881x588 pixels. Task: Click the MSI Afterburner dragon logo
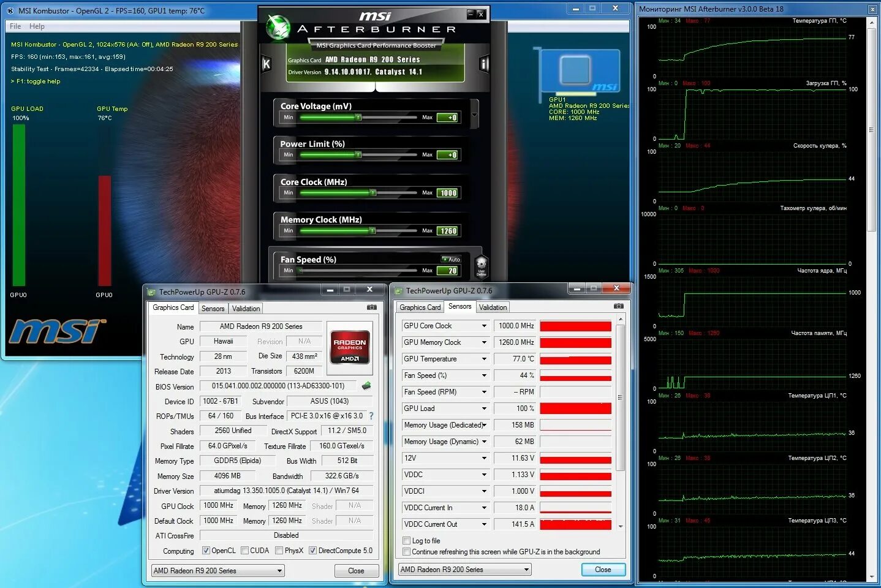pyautogui.click(x=278, y=27)
